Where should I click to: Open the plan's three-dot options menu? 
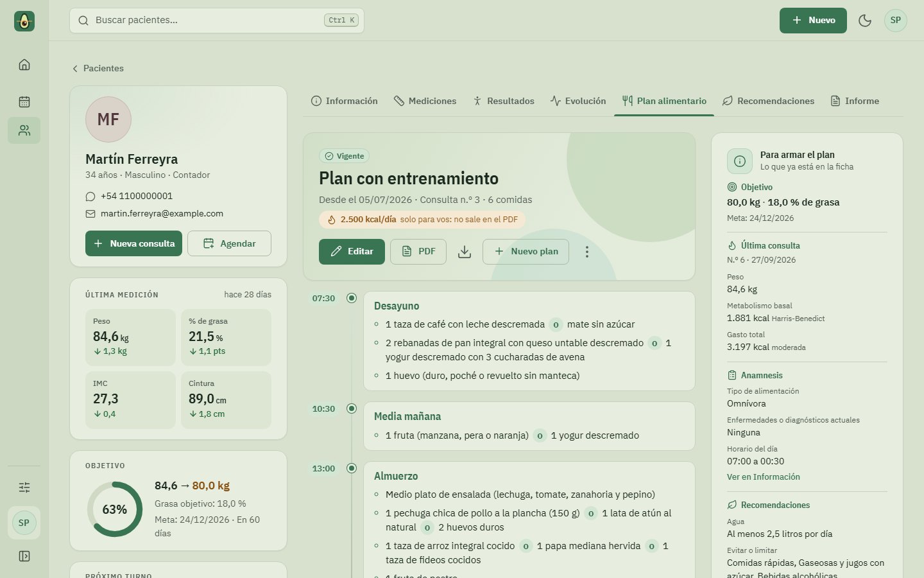click(586, 252)
